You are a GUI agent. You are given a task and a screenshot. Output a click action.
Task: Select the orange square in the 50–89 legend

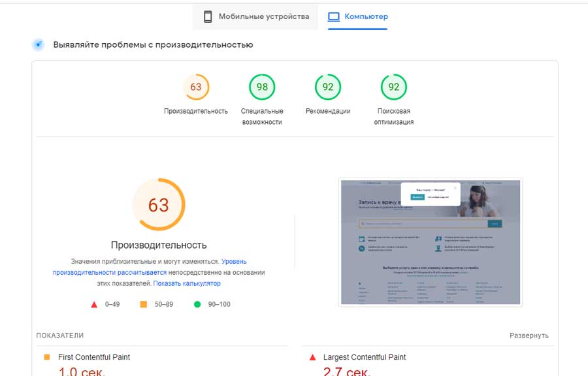pyautogui.click(x=144, y=304)
